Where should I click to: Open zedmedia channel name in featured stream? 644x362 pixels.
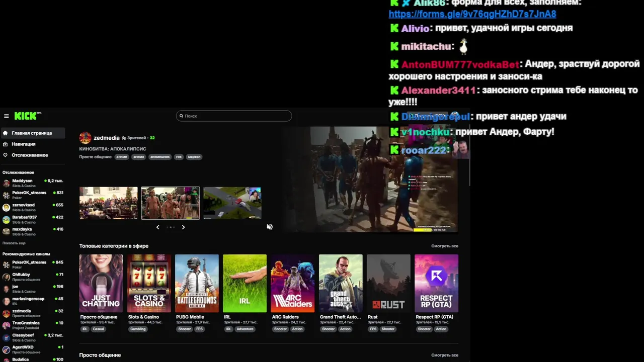click(x=107, y=138)
